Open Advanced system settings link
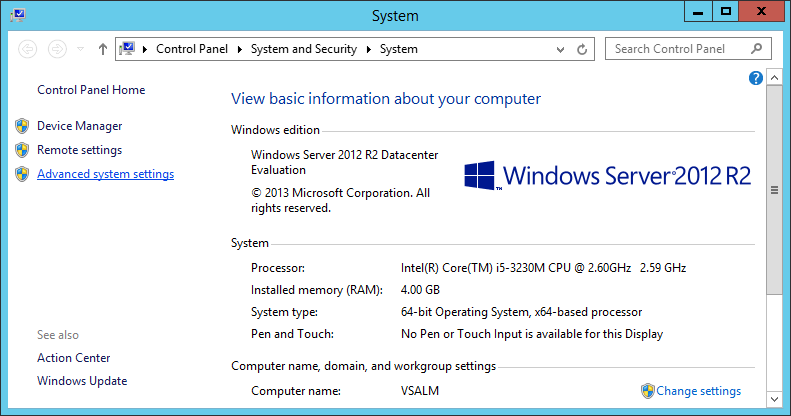The image size is (791, 416). click(x=105, y=174)
